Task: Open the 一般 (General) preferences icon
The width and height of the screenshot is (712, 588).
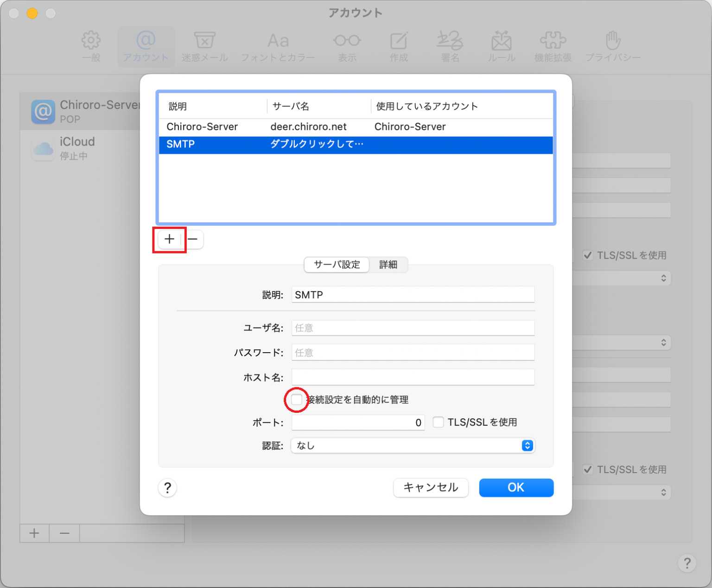Action: pos(91,45)
